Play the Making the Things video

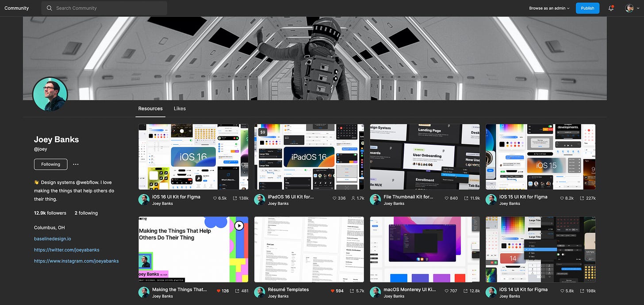(239, 226)
